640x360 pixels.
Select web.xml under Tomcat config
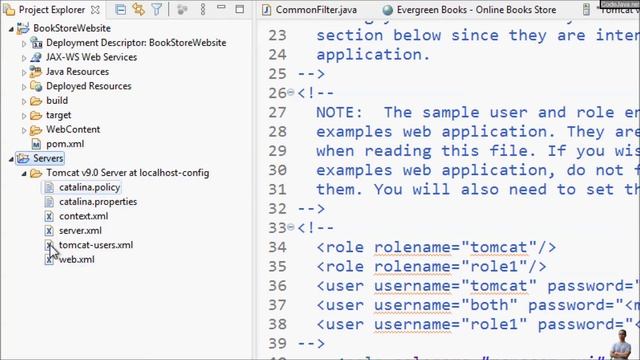(77, 259)
